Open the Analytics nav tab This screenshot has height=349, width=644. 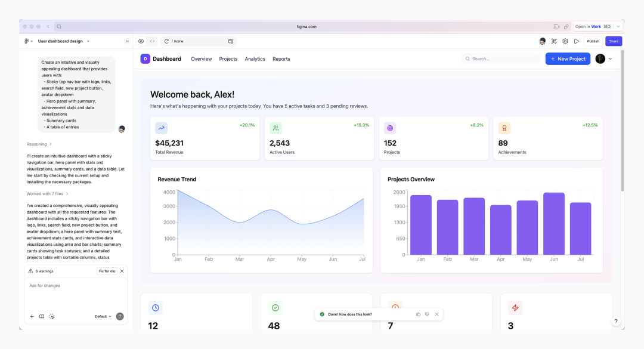coord(255,59)
